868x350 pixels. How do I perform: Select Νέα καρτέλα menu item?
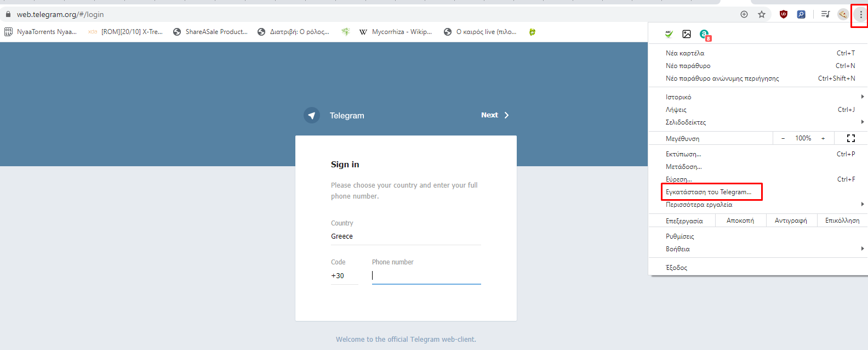point(758,53)
